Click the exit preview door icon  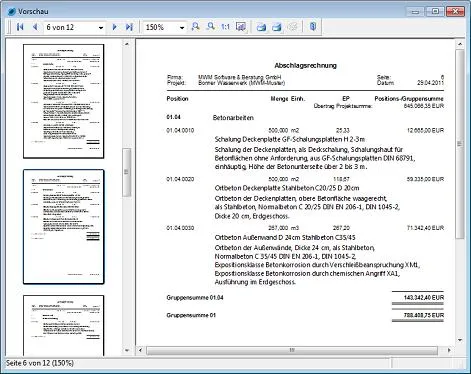point(313,27)
